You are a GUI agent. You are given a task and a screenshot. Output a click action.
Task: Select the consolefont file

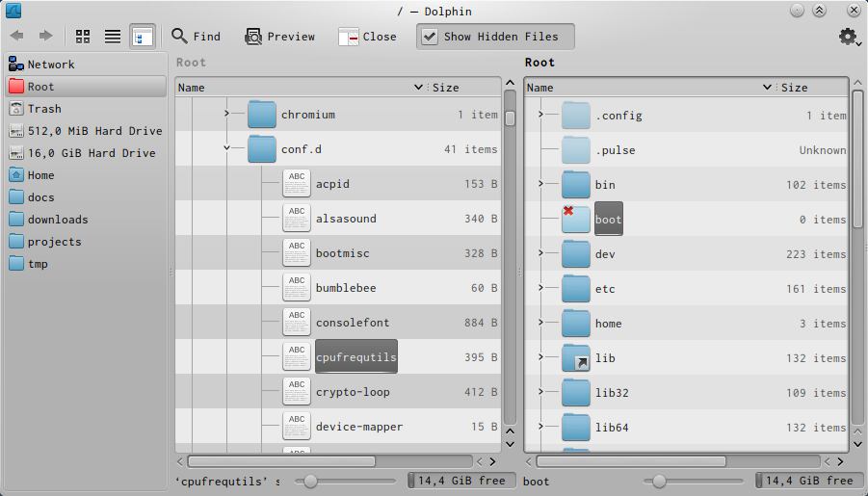coord(353,323)
